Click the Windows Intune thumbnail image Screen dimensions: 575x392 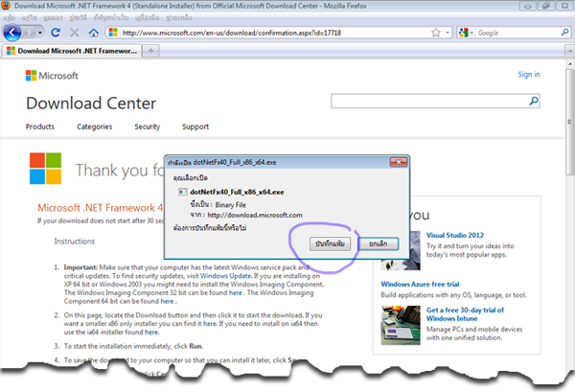point(401,325)
